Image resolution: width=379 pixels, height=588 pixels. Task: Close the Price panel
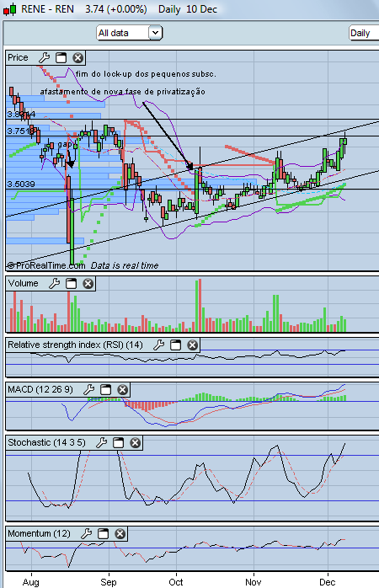click(x=77, y=58)
